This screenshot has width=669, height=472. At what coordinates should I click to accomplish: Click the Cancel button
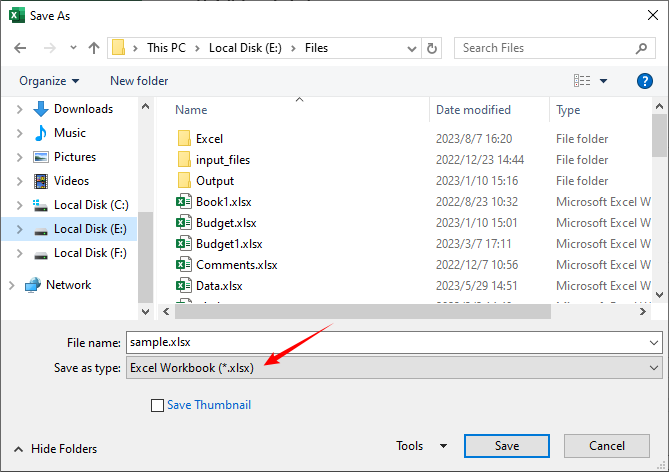click(607, 446)
